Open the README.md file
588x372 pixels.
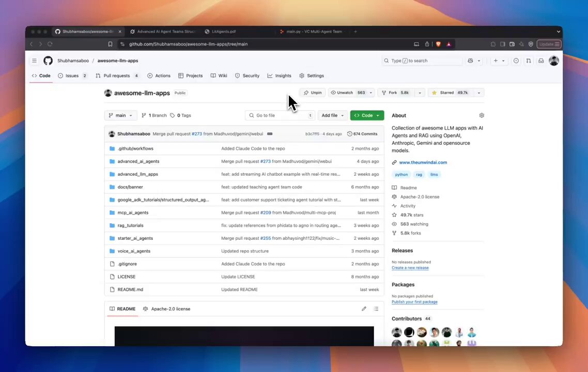pyautogui.click(x=130, y=289)
